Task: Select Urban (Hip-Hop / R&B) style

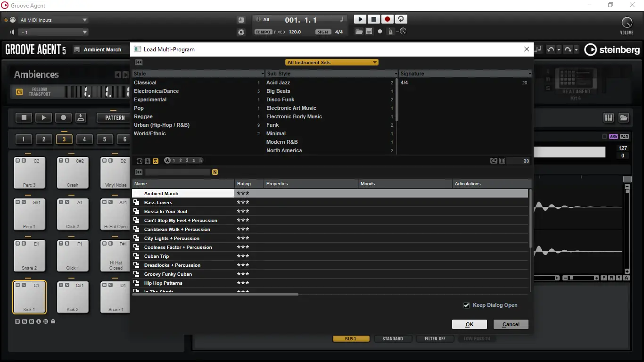Action: pos(197,125)
